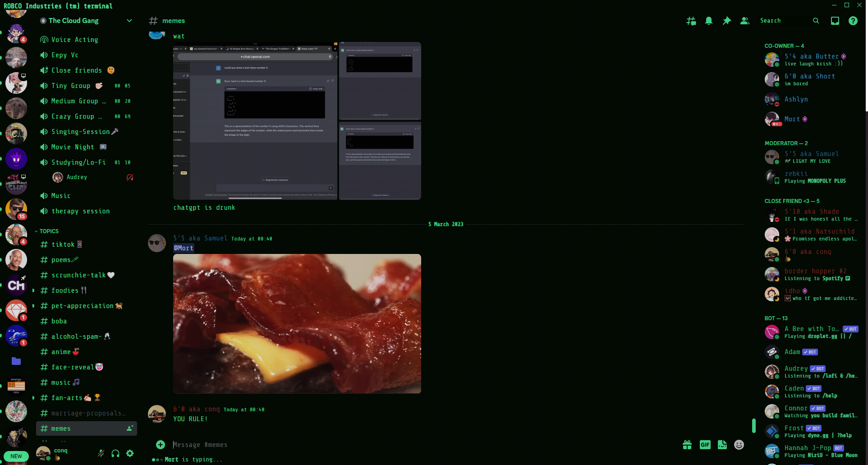Collapse the TOPICS category

click(49, 231)
